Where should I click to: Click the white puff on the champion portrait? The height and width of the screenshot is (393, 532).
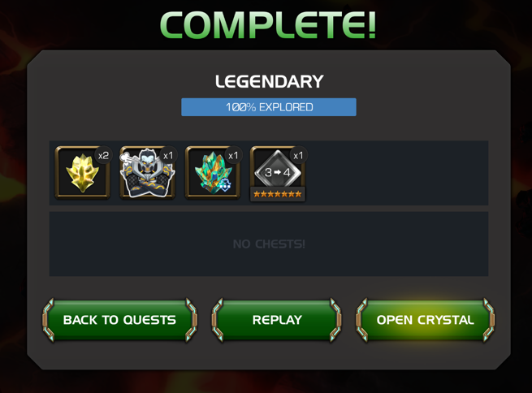(125, 157)
